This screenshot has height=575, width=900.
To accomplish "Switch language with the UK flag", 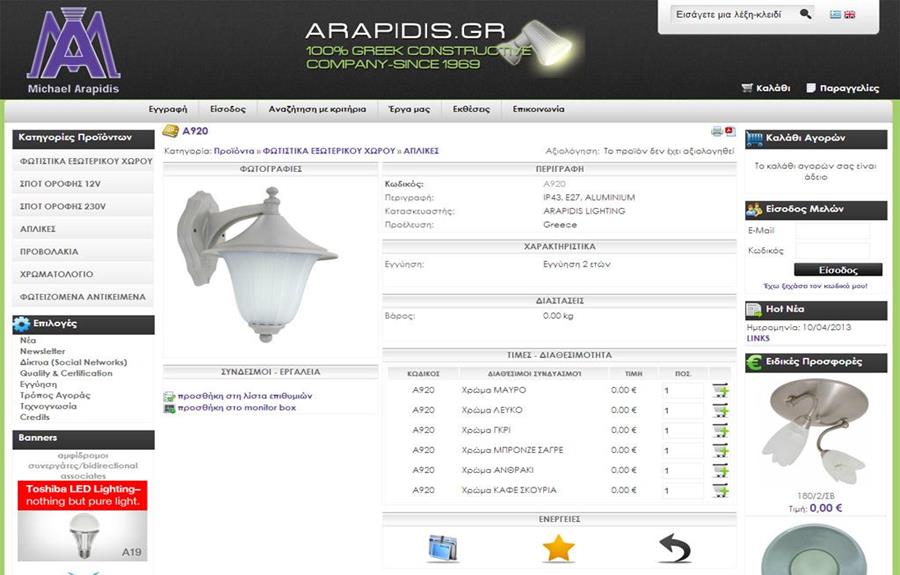I will [x=849, y=14].
